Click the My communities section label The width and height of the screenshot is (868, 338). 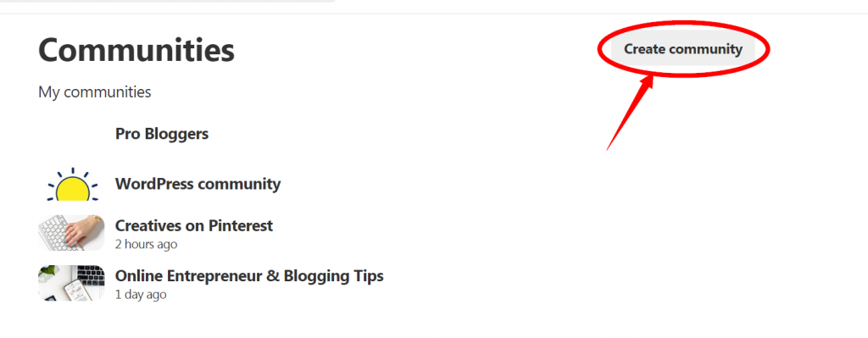[95, 91]
